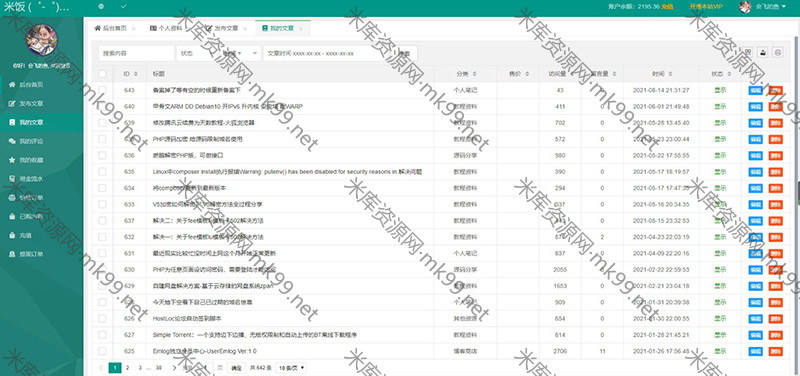
Task: Open 发布文章 in the left sidebar
Action: (x=41, y=104)
